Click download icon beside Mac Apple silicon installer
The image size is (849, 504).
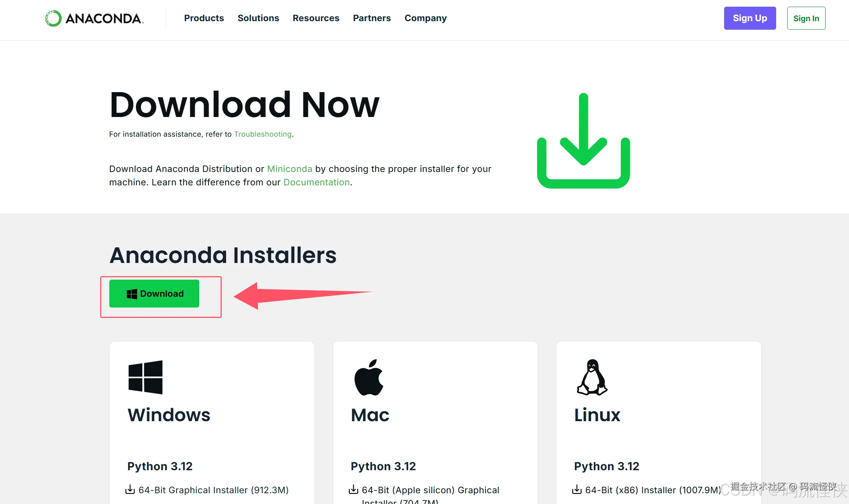click(x=354, y=490)
